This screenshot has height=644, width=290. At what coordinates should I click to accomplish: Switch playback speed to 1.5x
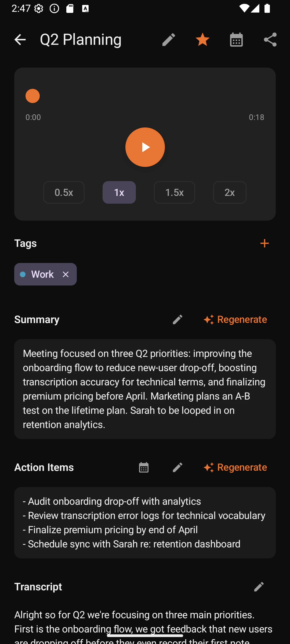click(x=174, y=192)
